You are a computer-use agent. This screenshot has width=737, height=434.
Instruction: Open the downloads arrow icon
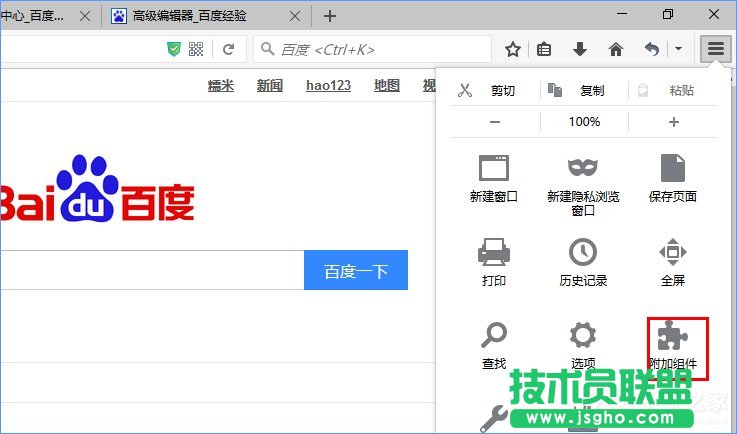[580, 48]
